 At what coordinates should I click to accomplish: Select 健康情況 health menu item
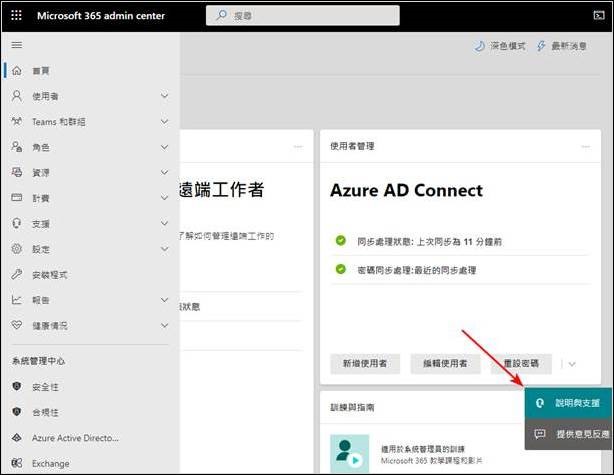(53, 325)
